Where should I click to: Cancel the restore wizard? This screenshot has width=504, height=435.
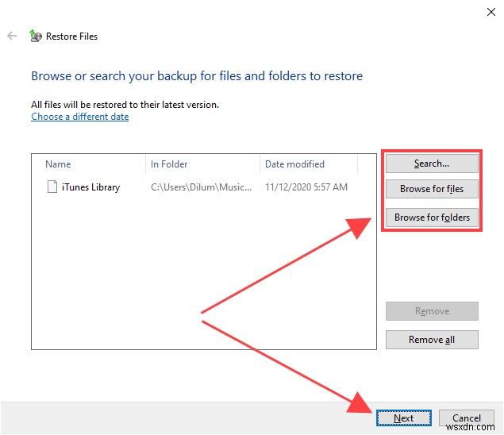point(467,418)
